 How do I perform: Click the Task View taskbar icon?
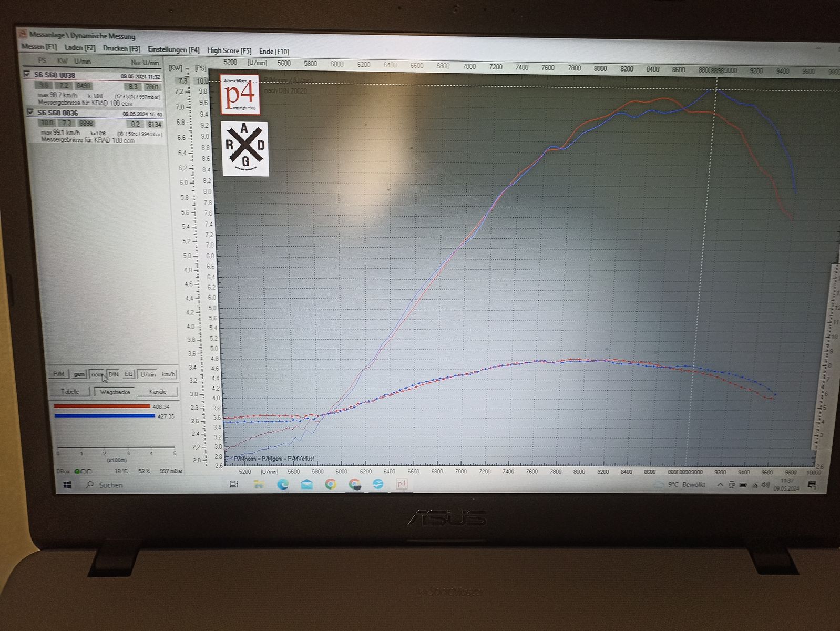coord(234,484)
